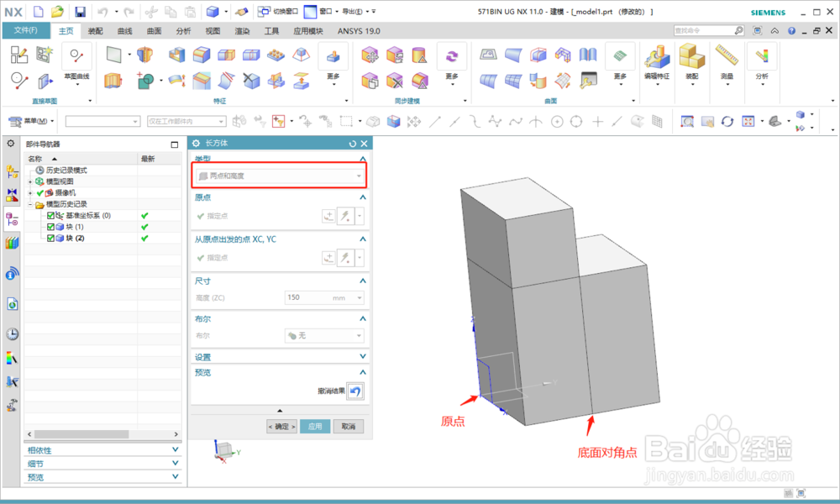Open the Assembly Navigator sidebar icon
The image size is (840, 504).
point(12,171)
